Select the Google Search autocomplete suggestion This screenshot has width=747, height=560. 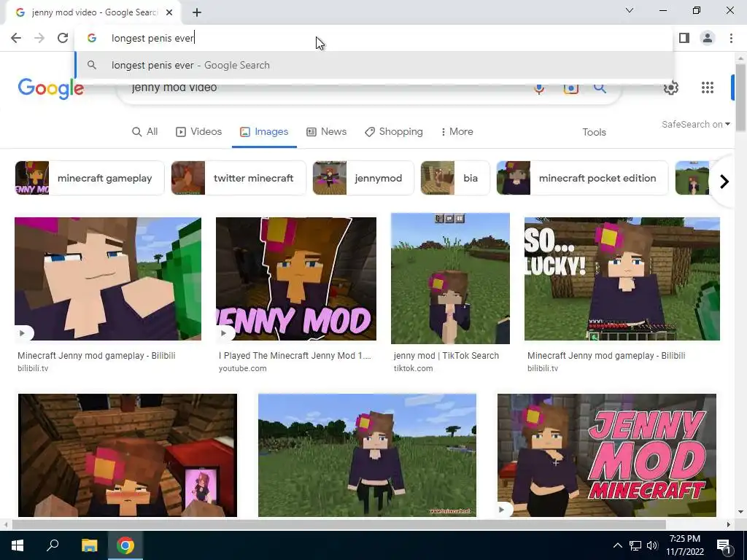[x=374, y=65]
